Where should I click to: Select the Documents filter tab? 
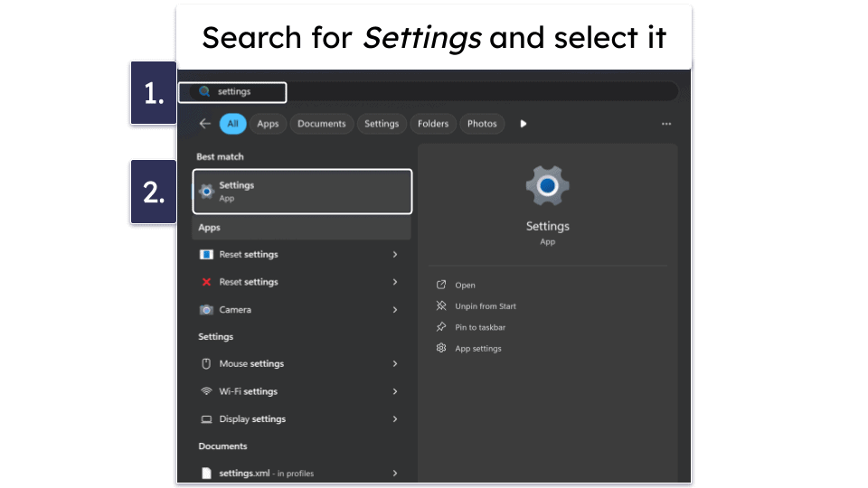[322, 124]
